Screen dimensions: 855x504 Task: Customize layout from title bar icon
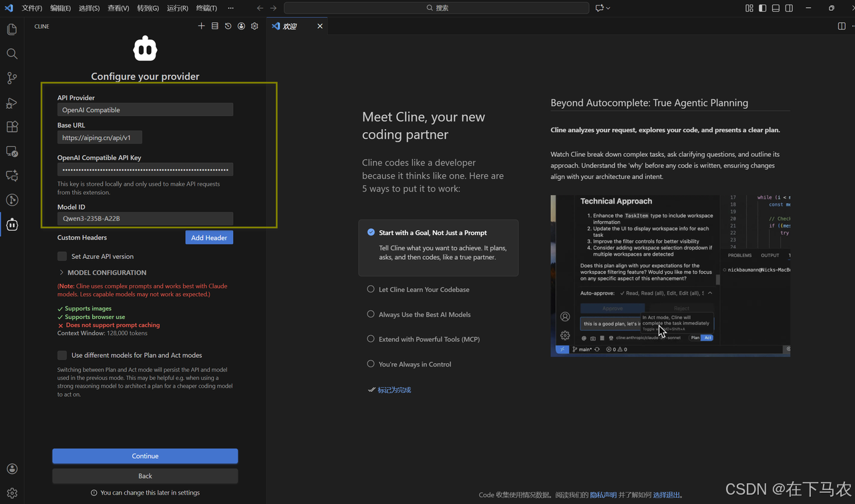[749, 8]
